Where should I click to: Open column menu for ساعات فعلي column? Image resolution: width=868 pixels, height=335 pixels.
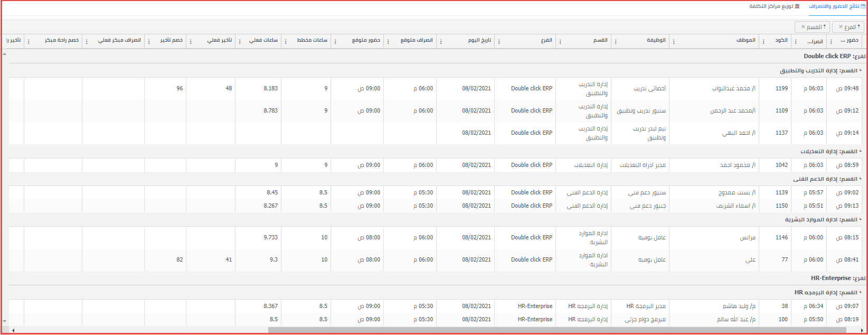click(240, 41)
